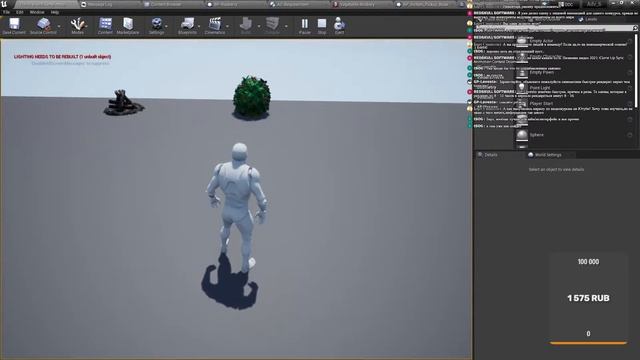This screenshot has height=360, width=640.
Task: Select Sphere in the Place Actors list
Action: 573,135
